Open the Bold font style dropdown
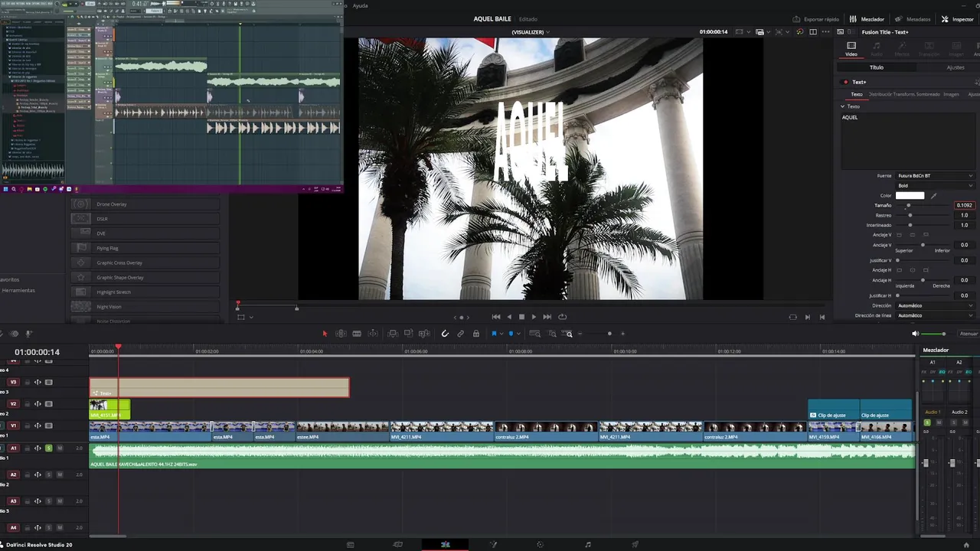Image resolution: width=980 pixels, height=551 pixels. click(x=935, y=186)
